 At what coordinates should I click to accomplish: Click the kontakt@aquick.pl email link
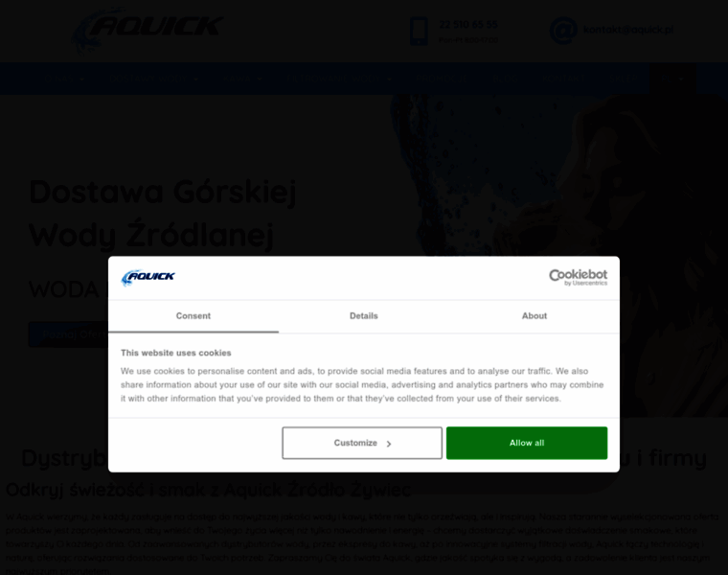point(628,30)
